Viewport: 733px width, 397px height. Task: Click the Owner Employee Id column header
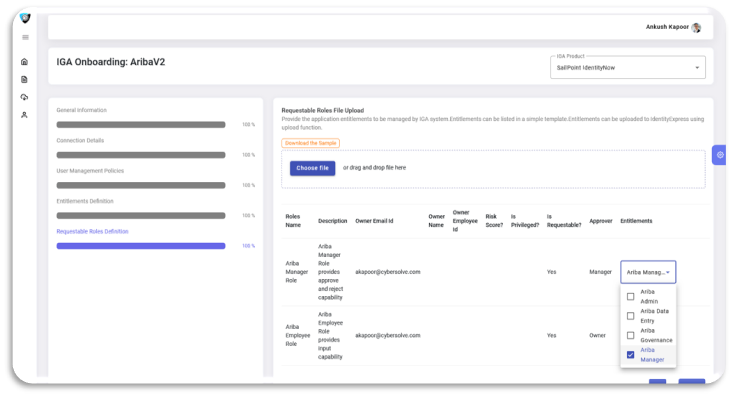pyautogui.click(x=465, y=221)
